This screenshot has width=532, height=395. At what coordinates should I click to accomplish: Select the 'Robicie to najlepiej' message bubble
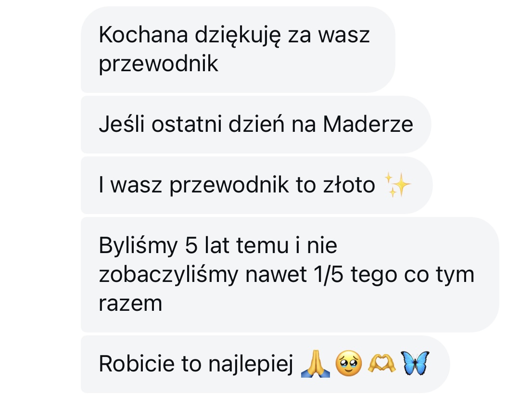(266, 365)
